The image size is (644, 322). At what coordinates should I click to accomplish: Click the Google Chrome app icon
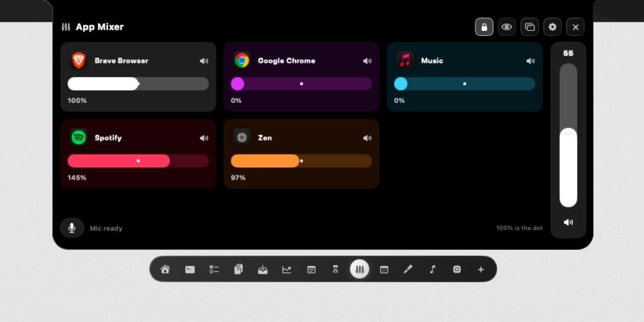coord(242,61)
